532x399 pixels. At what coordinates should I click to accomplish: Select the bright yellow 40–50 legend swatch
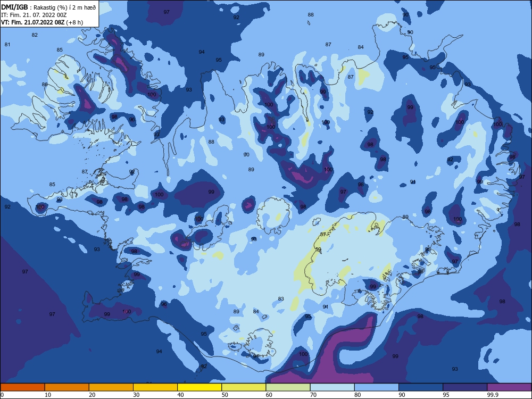click(199, 387)
